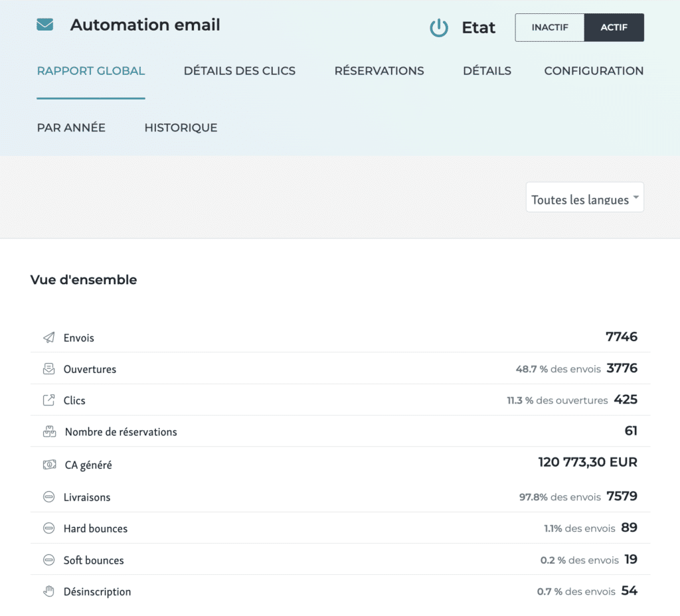Click the minus icon next to Hard bounces
Viewport: 680px width, 616px height.
point(49,527)
